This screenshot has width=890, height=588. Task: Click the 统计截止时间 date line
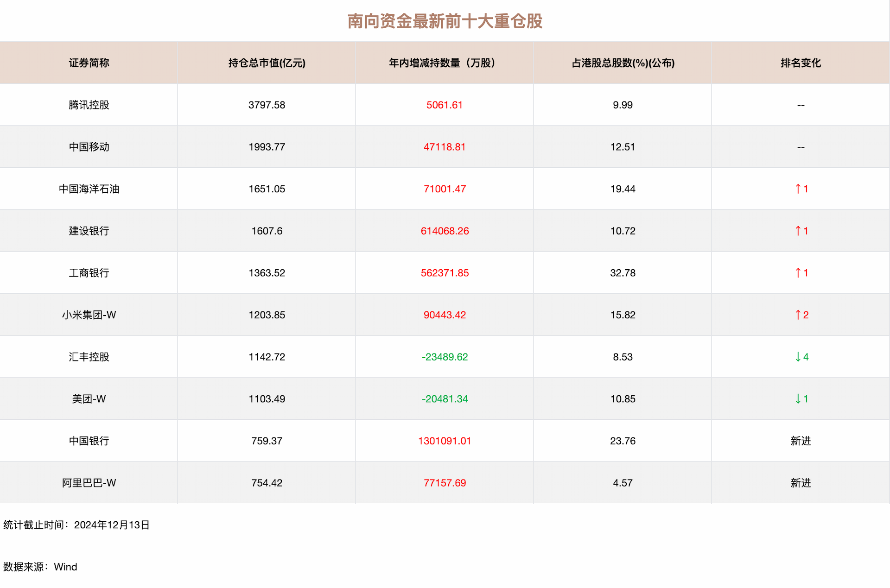pyautogui.click(x=76, y=525)
